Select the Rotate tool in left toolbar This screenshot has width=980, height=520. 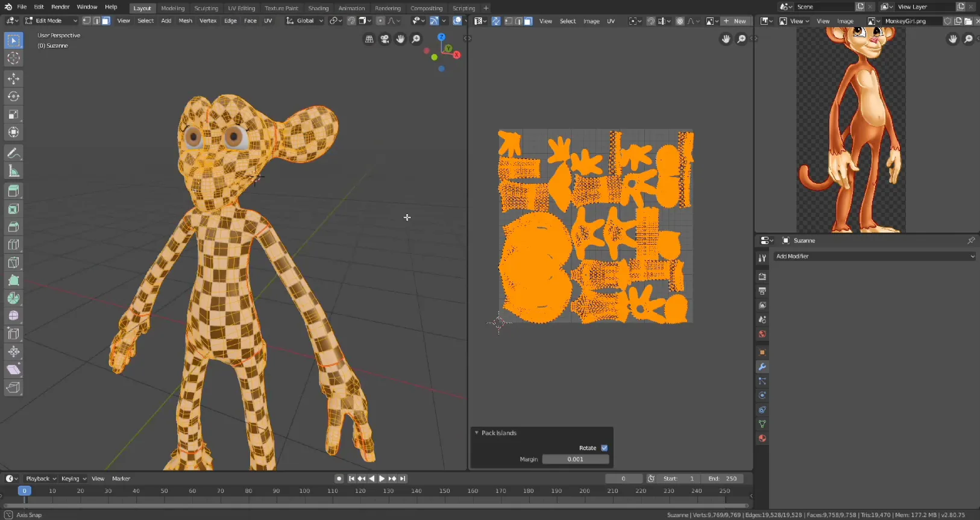13,96
